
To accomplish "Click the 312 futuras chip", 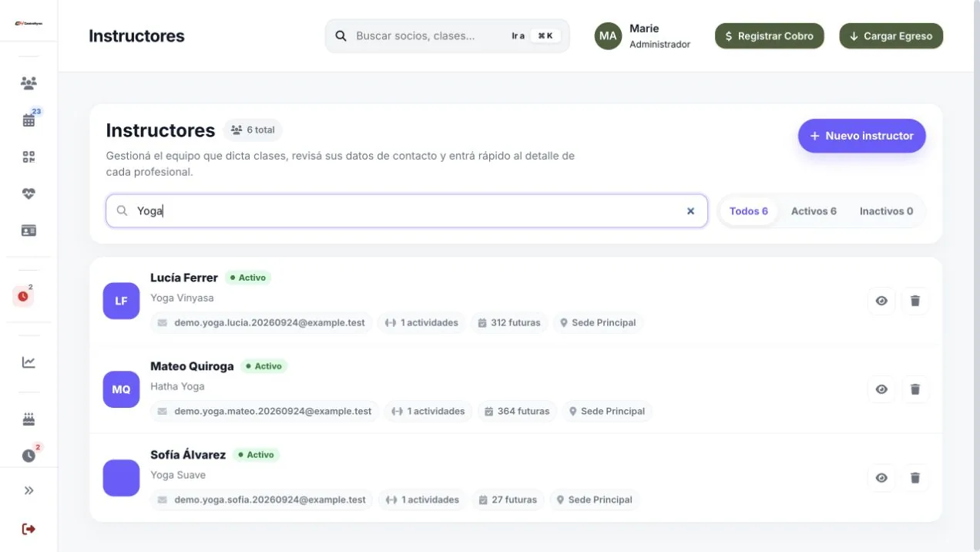I will 508,323.
